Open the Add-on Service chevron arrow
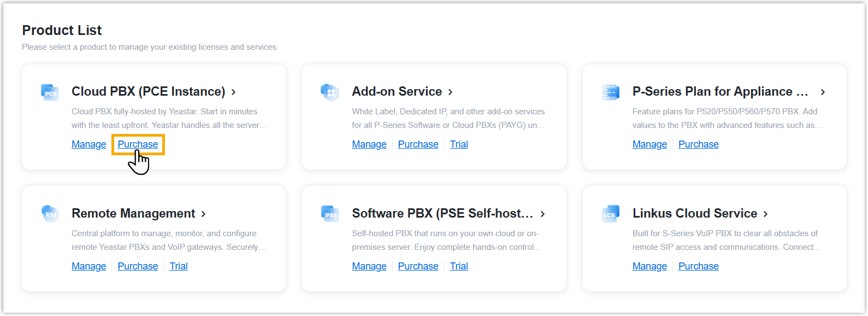868x316 pixels. 451,92
